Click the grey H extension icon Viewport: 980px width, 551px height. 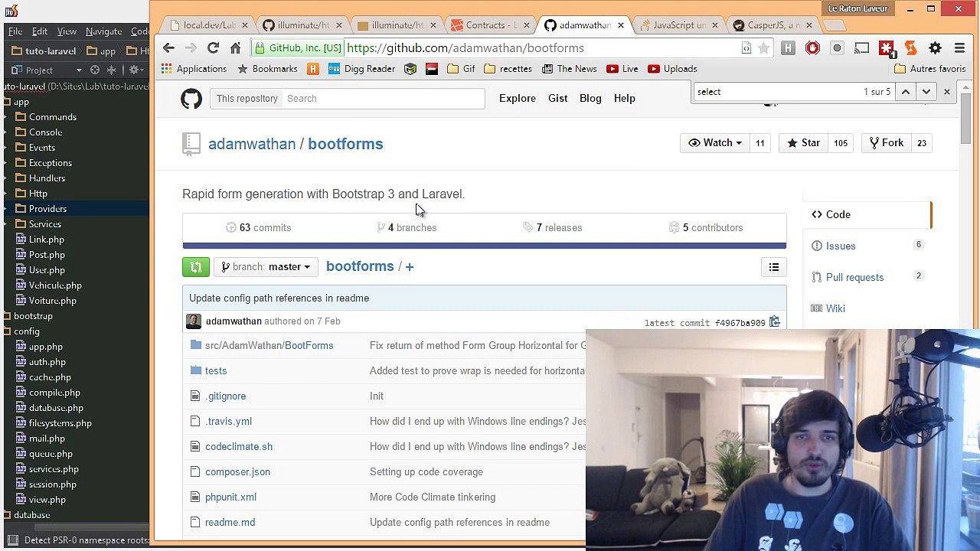click(x=788, y=48)
